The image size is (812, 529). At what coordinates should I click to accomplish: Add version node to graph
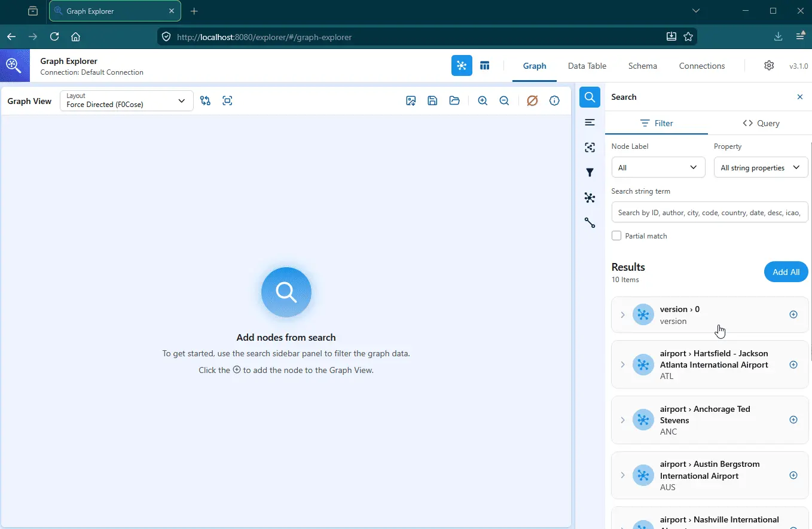(x=793, y=314)
